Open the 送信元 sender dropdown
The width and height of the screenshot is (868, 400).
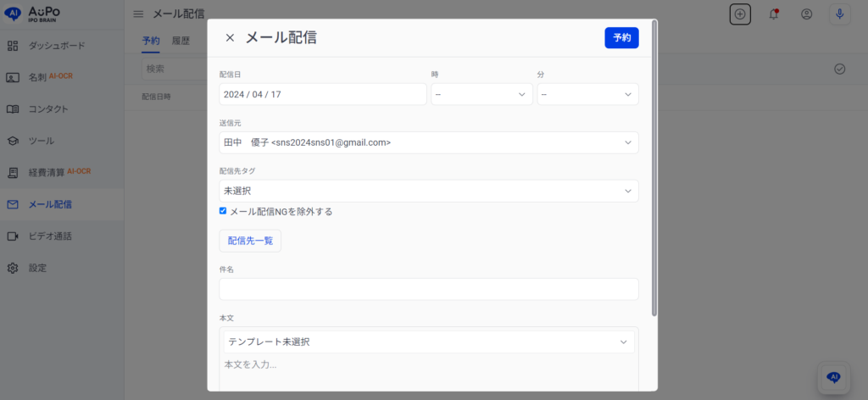point(428,142)
